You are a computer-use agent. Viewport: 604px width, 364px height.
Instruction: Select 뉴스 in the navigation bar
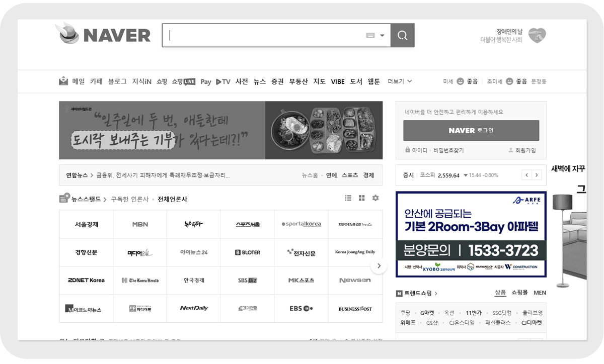(260, 81)
